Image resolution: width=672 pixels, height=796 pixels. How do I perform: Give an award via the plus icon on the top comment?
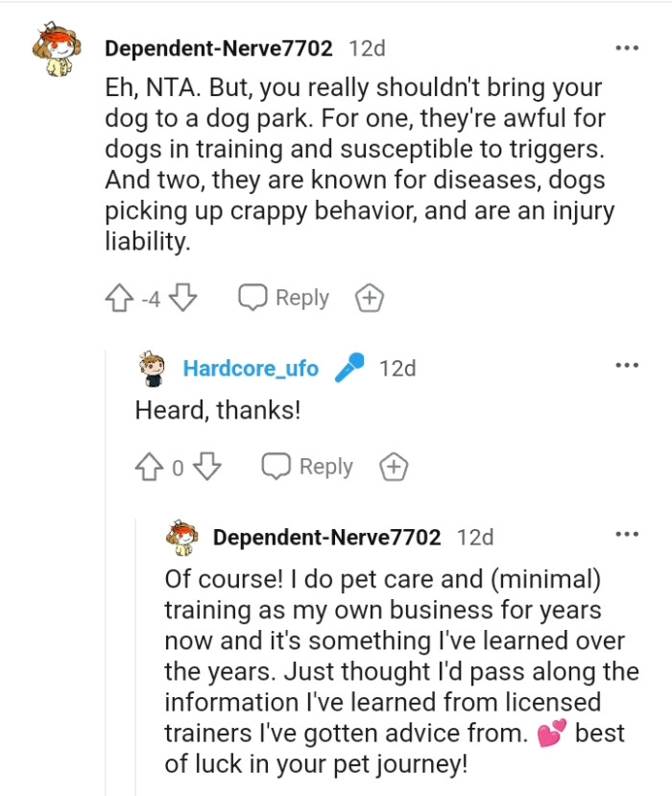pos(369,298)
